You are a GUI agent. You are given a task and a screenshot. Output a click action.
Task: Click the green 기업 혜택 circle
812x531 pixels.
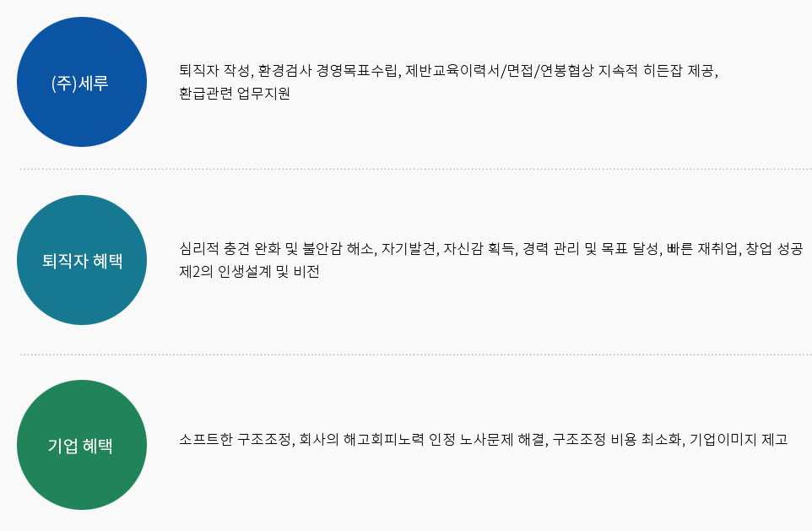click(82, 445)
